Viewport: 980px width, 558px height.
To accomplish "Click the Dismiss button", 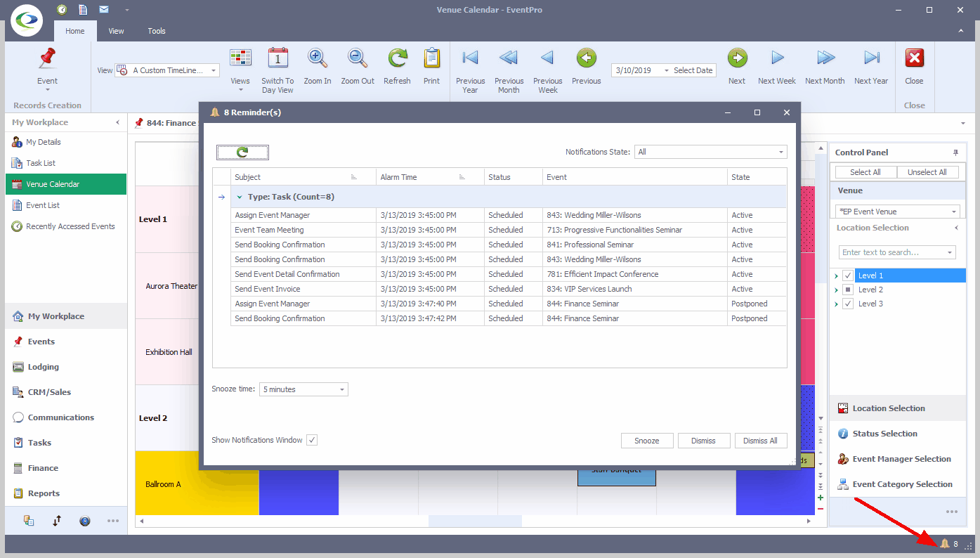I will coord(703,441).
